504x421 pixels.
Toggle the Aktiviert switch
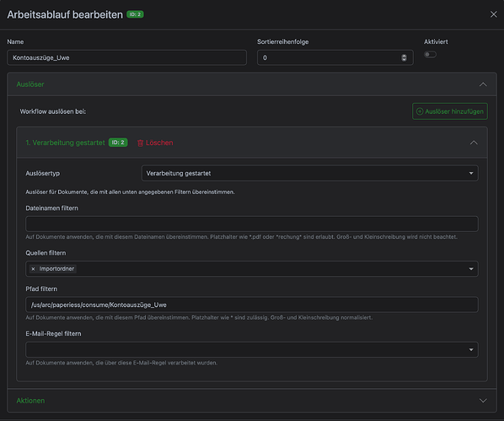coord(430,54)
